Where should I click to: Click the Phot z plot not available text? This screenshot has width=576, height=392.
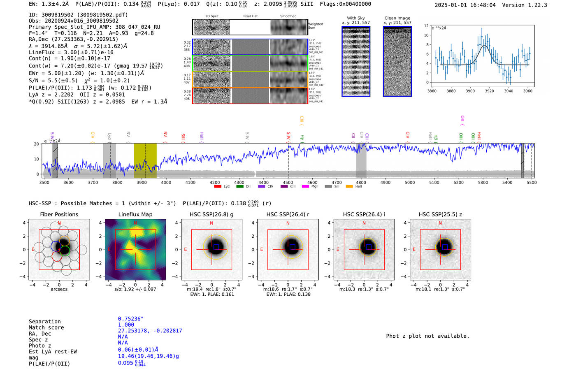click(427, 336)
